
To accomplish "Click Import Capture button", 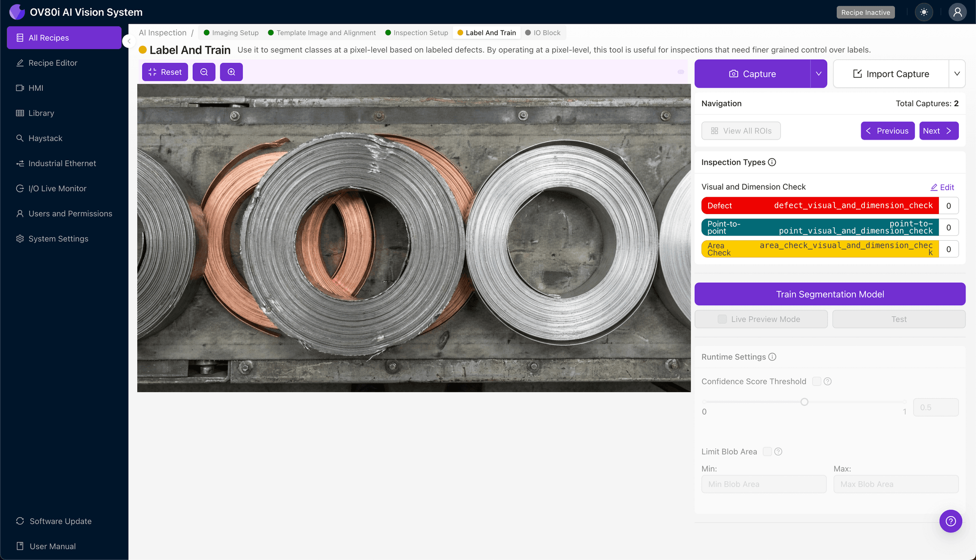I will coord(891,74).
